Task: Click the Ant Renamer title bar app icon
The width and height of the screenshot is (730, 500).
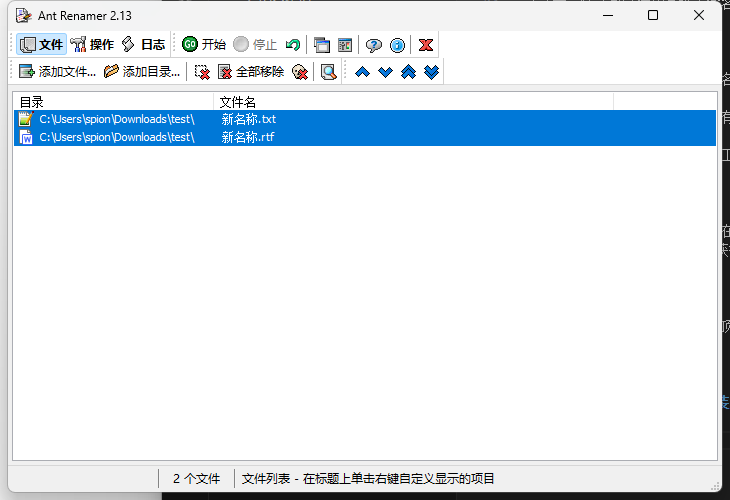Action: [x=23, y=15]
